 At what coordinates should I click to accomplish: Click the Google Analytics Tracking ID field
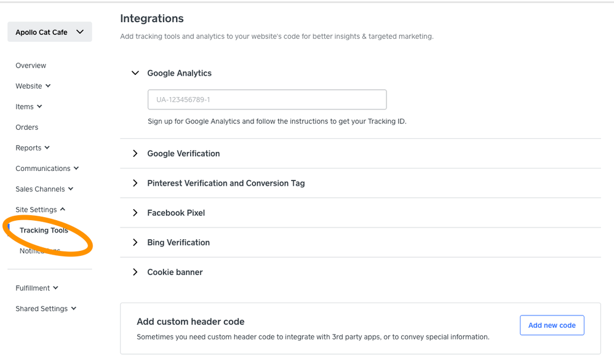(267, 100)
